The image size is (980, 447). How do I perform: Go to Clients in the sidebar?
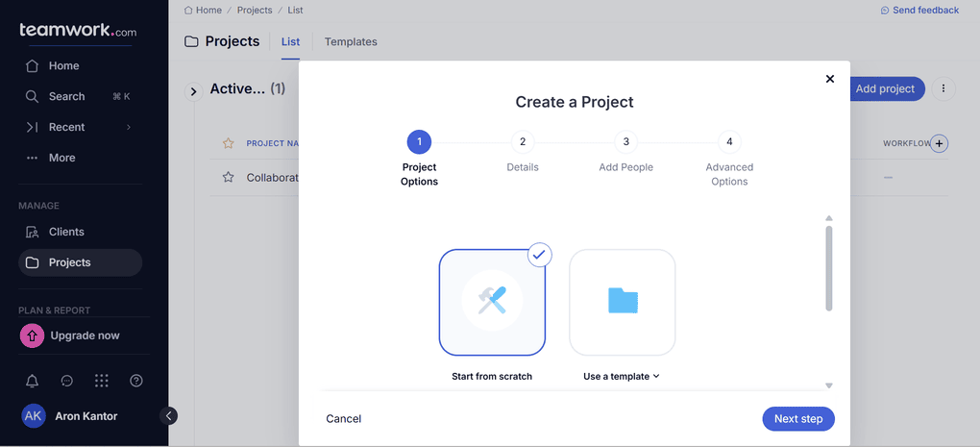66,232
